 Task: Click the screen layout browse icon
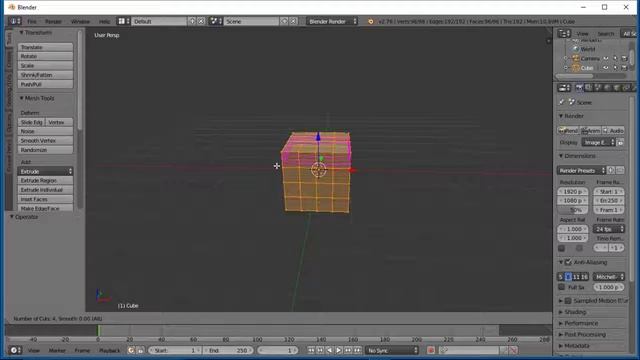pyautogui.click(x=124, y=21)
